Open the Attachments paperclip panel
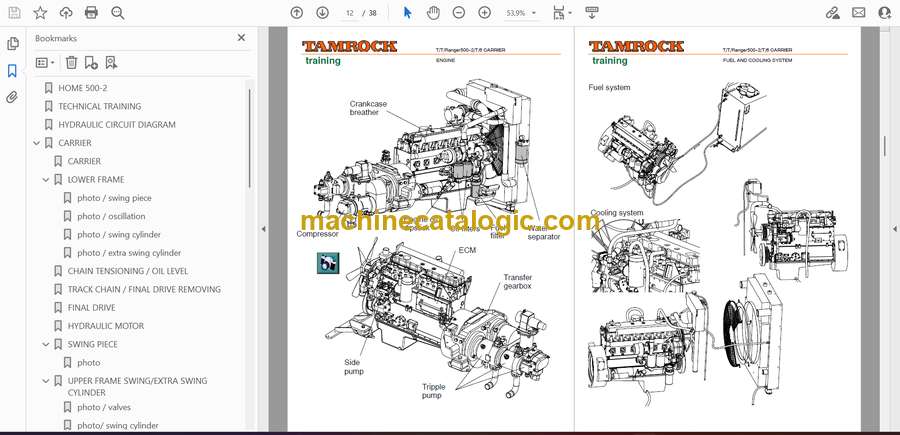 pos(12,97)
